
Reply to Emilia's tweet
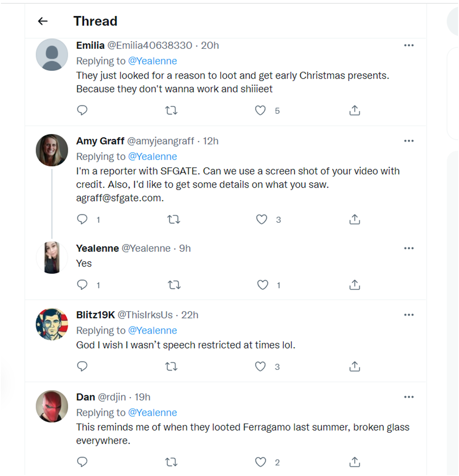click(x=82, y=110)
